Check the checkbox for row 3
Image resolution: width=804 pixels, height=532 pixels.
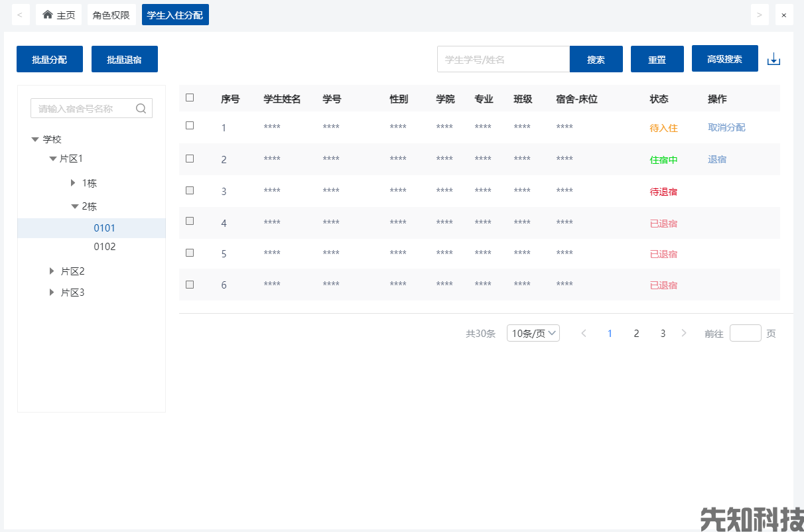click(x=190, y=190)
